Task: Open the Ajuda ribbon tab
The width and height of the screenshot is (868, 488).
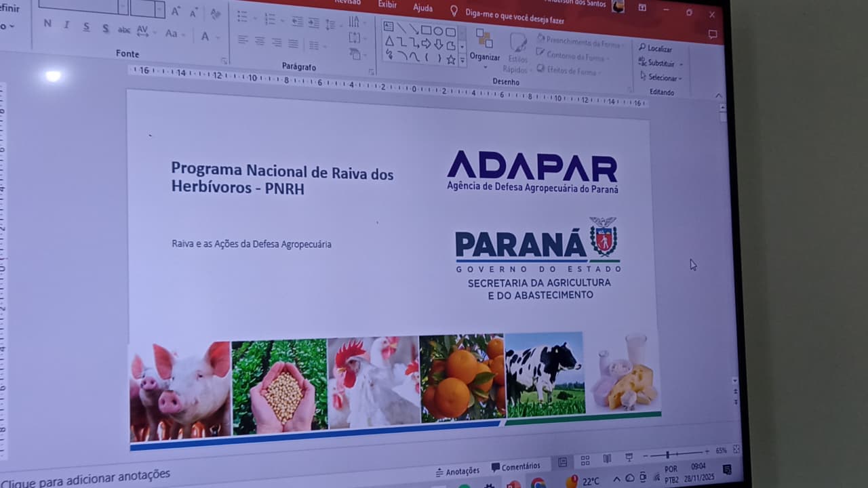Action: [422, 8]
